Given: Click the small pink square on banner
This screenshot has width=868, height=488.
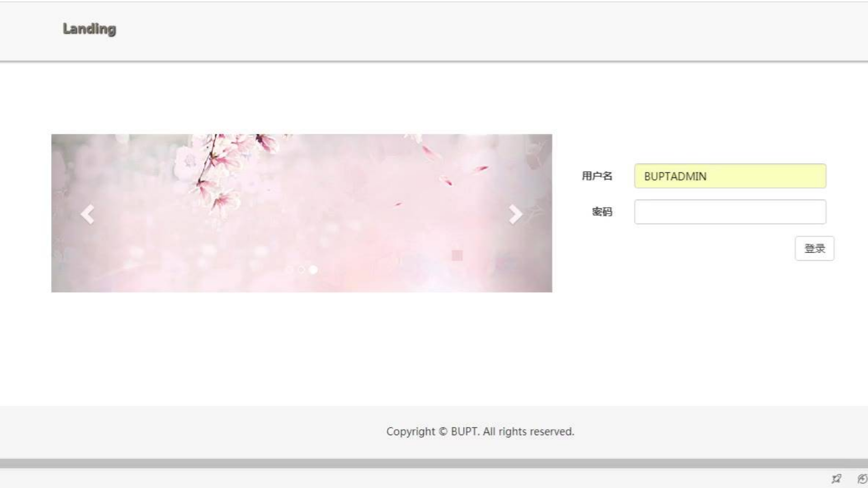Looking at the screenshot, I should tap(457, 255).
